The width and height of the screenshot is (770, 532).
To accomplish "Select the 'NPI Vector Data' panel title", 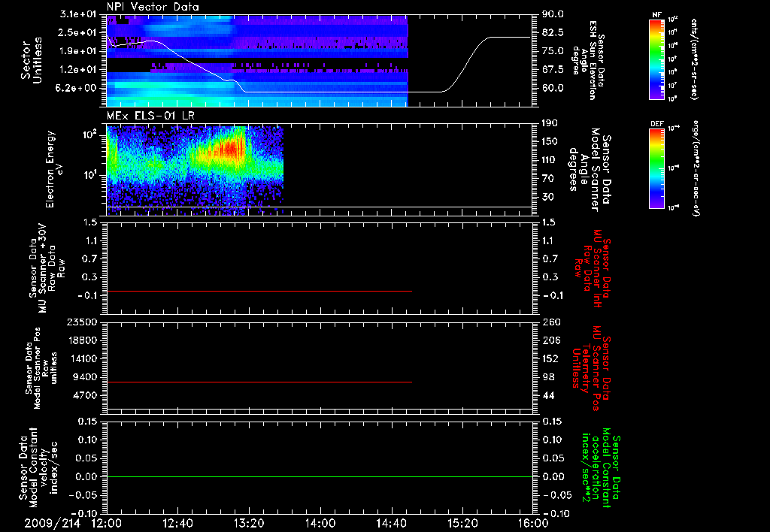I will pos(153,7).
